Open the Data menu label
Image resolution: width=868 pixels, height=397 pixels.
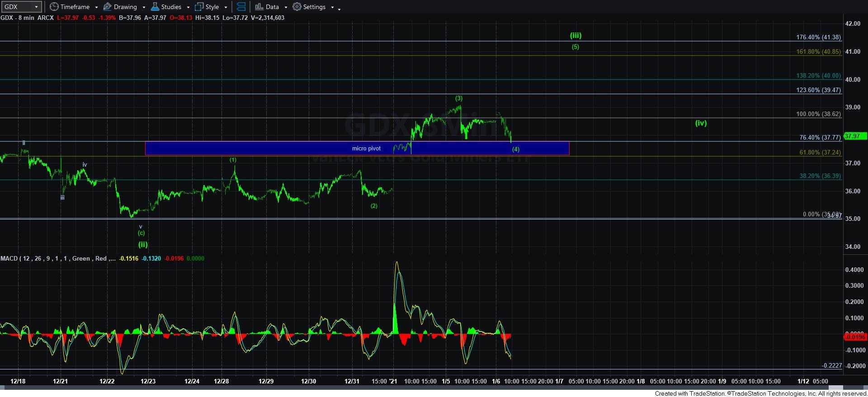272,7
